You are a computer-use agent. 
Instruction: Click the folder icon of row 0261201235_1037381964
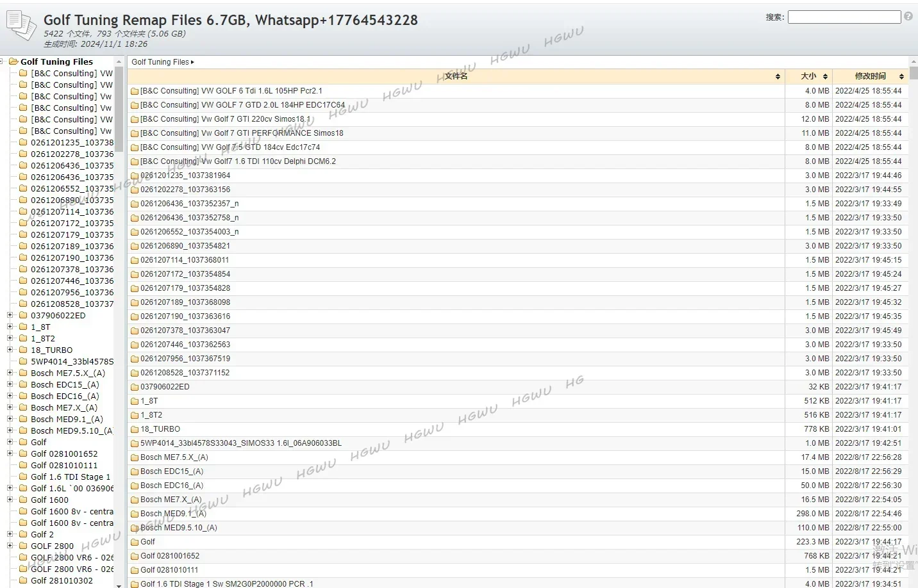(135, 176)
